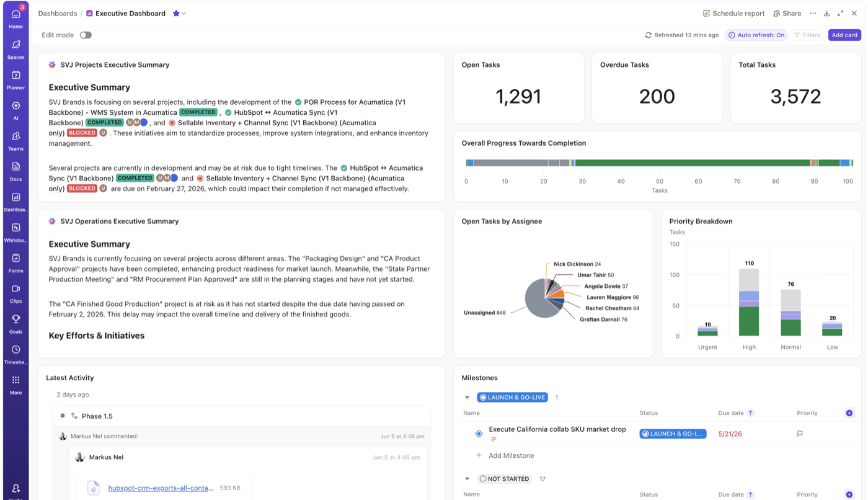Screen dimensions: 868x500
Task: Open the More apps grid icon
Action: pyautogui.click(x=15, y=380)
